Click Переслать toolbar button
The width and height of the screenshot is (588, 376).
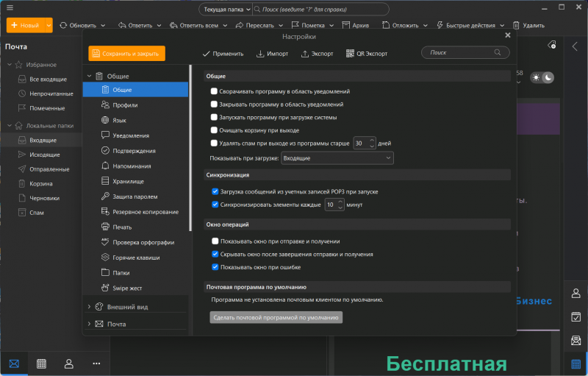[255, 25]
